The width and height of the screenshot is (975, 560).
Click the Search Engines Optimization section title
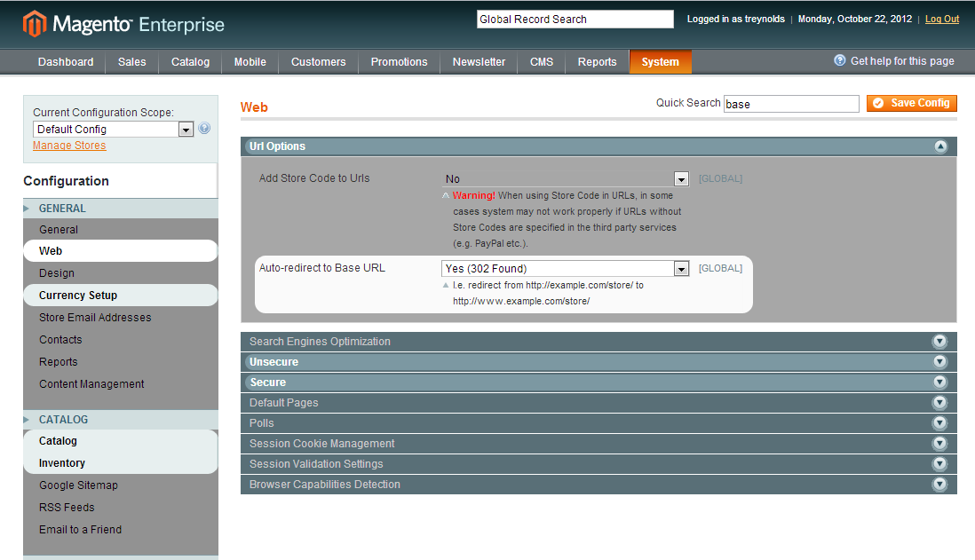[x=320, y=341]
